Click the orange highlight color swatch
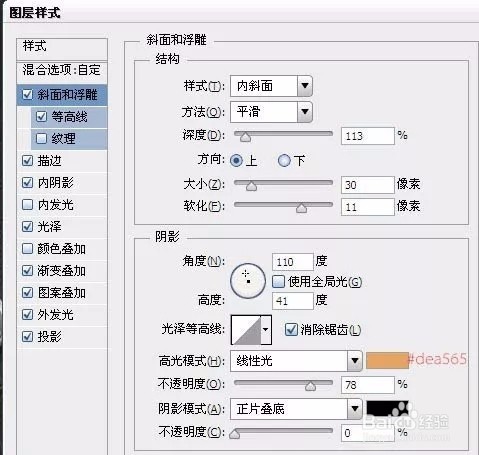 click(x=387, y=360)
